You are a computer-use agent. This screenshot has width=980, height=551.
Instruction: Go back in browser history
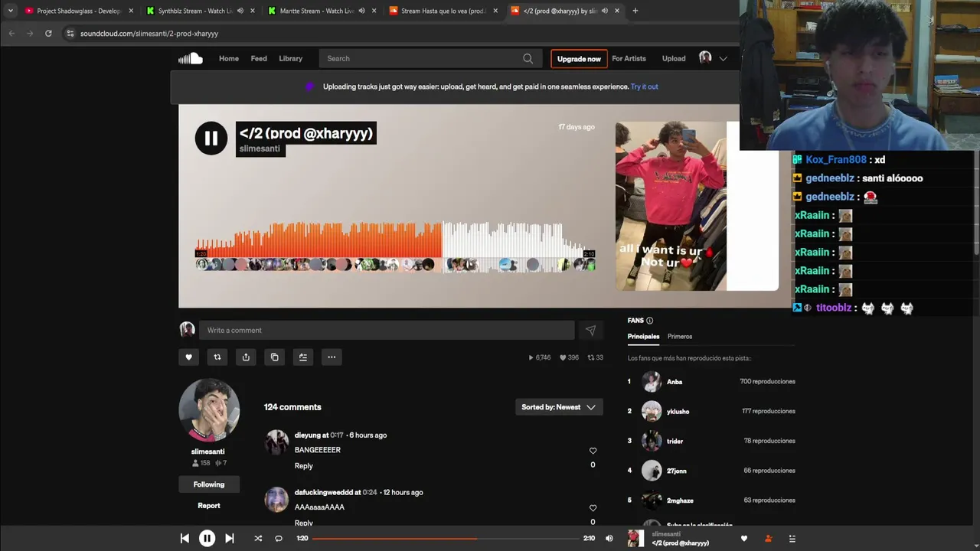[x=11, y=33]
